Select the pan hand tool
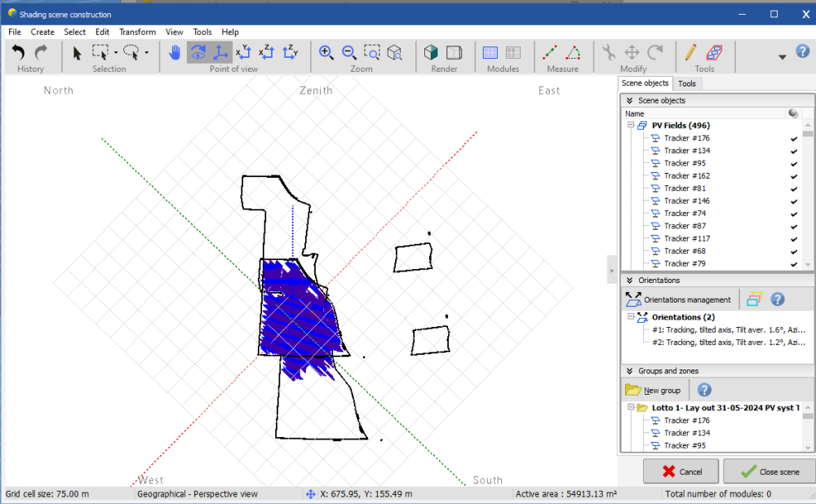Image resolution: width=816 pixels, height=504 pixels. point(175,53)
